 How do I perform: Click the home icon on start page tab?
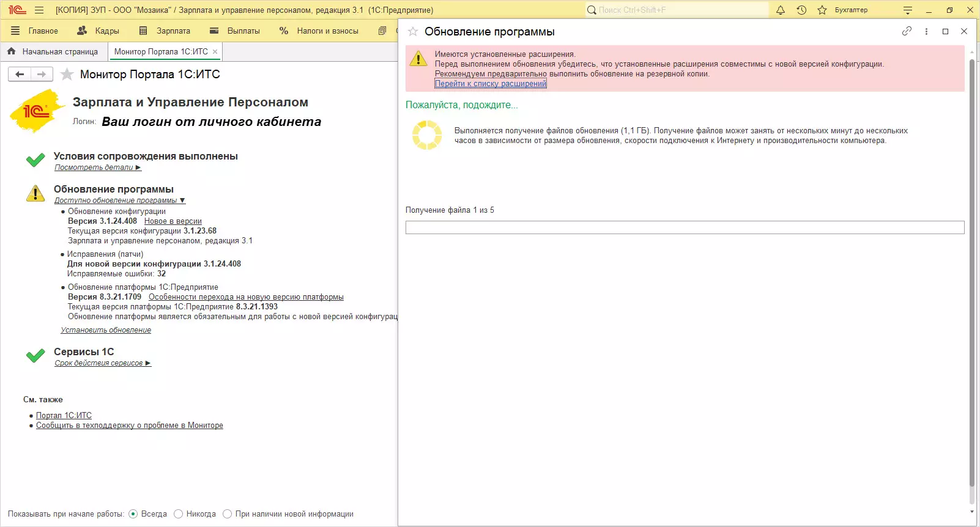[x=12, y=51]
